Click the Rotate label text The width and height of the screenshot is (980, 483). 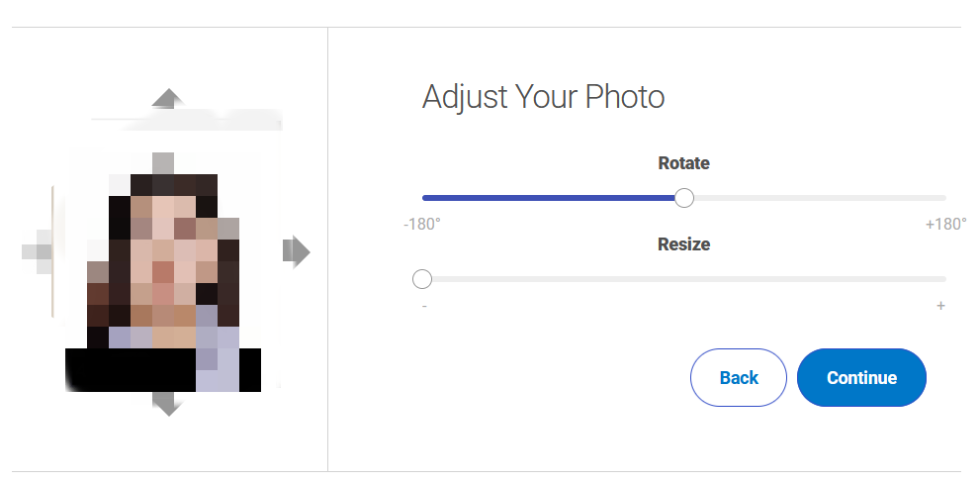(x=684, y=163)
